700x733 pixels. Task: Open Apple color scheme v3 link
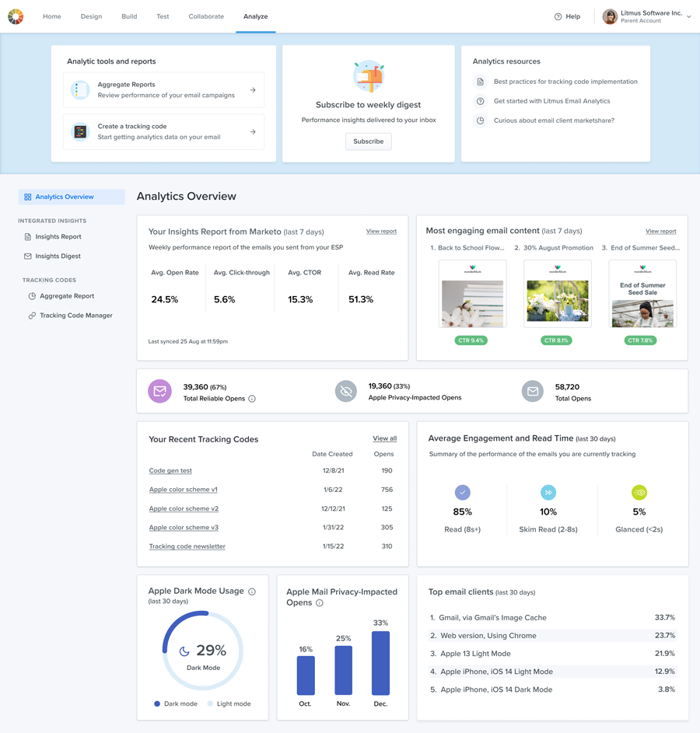[184, 527]
